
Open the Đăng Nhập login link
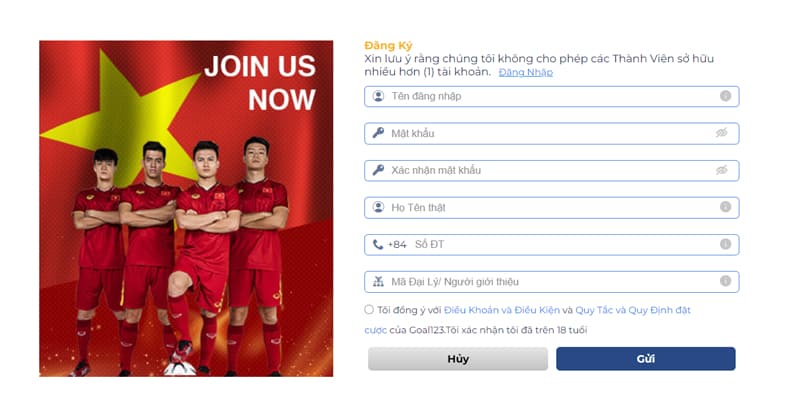pyautogui.click(x=525, y=72)
